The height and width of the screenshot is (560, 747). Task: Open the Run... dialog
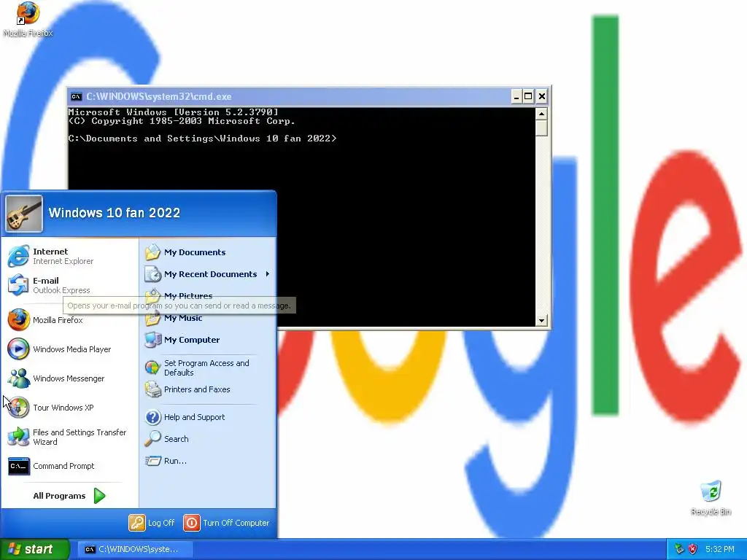pos(208,461)
